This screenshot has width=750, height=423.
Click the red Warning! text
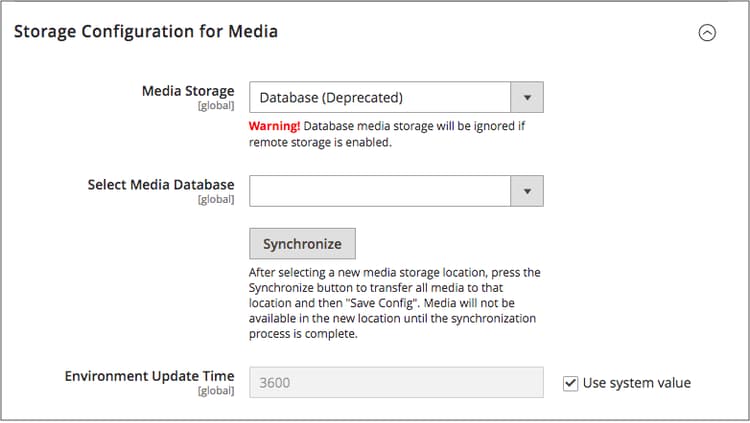(x=274, y=126)
